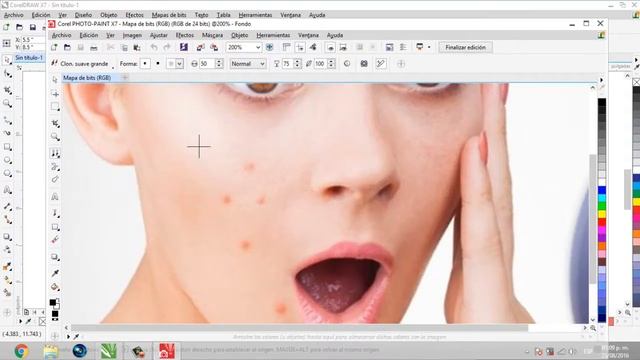Image resolution: width=640 pixels, height=360 pixels.
Task: Click the full-screen preview icon beside zoom level
Action: tap(269, 47)
